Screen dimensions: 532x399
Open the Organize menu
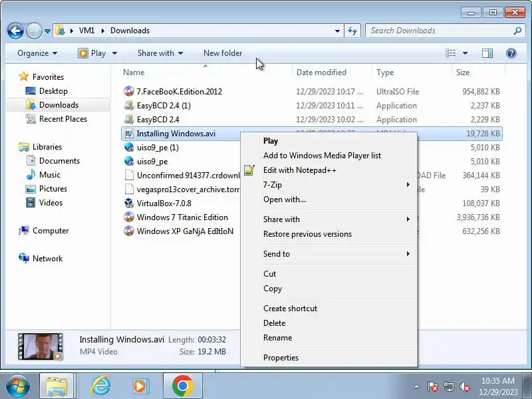pyautogui.click(x=37, y=53)
